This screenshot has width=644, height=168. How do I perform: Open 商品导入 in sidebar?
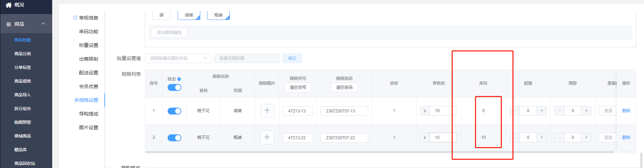(x=23, y=95)
